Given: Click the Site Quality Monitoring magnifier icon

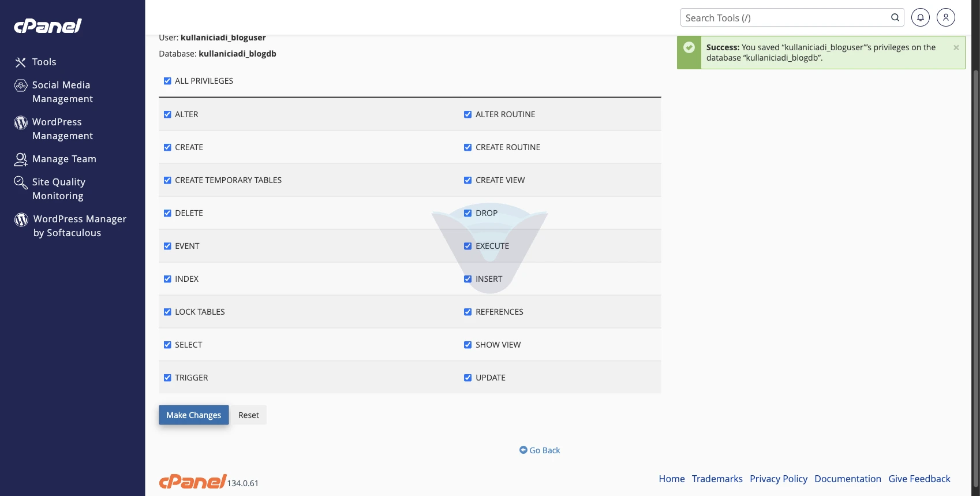Looking at the screenshot, I should click(x=21, y=182).
